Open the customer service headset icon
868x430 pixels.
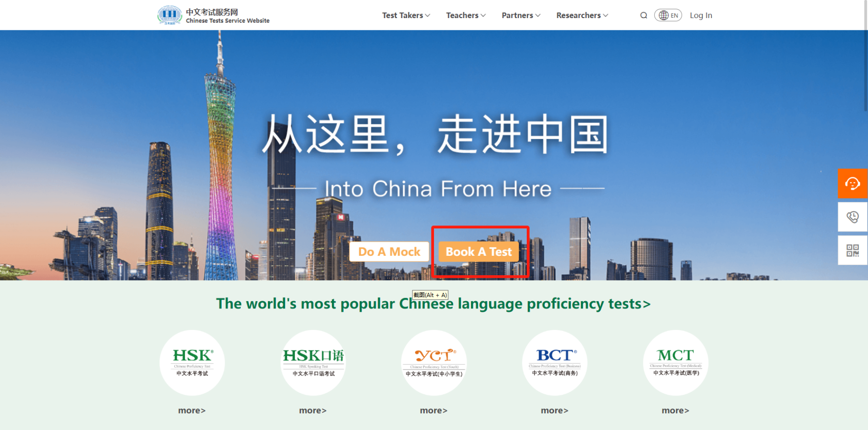click(852, 184)
